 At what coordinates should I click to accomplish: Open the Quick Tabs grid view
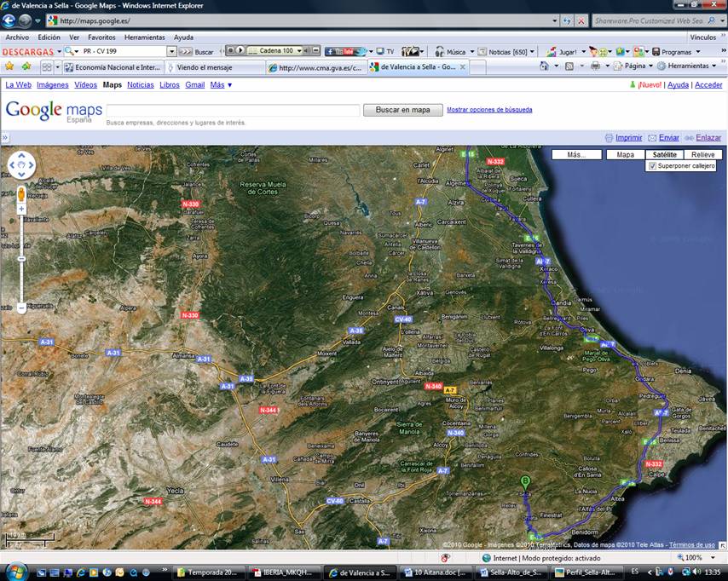click(47, 67)
